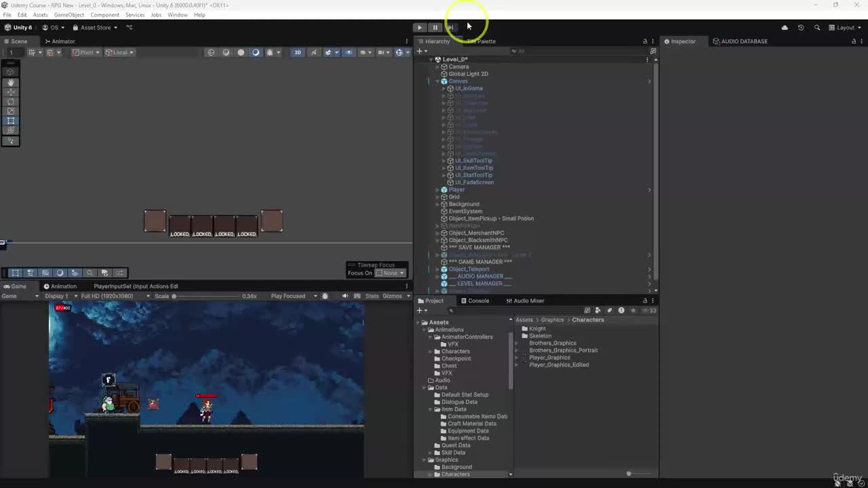Toggle frame debugger bug icon in Game view

[325, 296]
